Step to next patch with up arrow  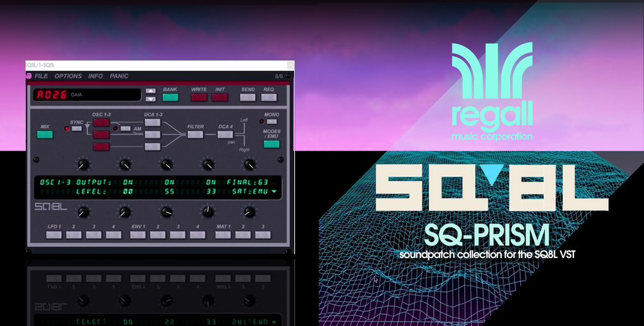click(151, 91)
